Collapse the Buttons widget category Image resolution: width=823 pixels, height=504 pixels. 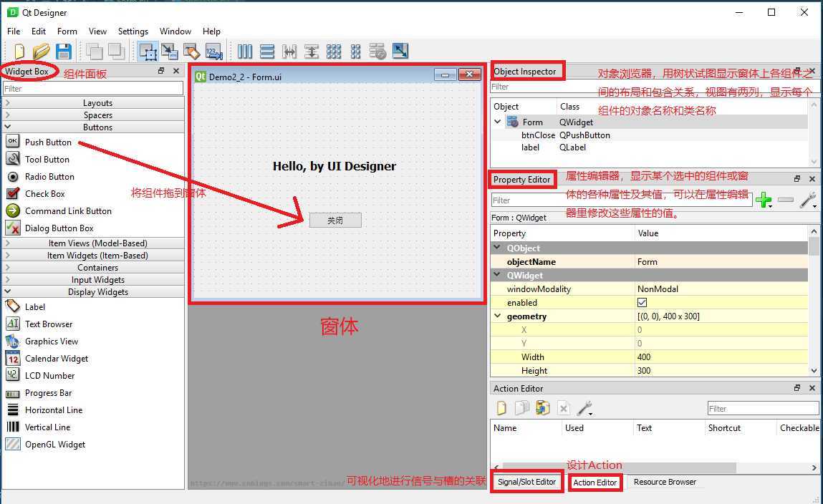coord(7,127)
